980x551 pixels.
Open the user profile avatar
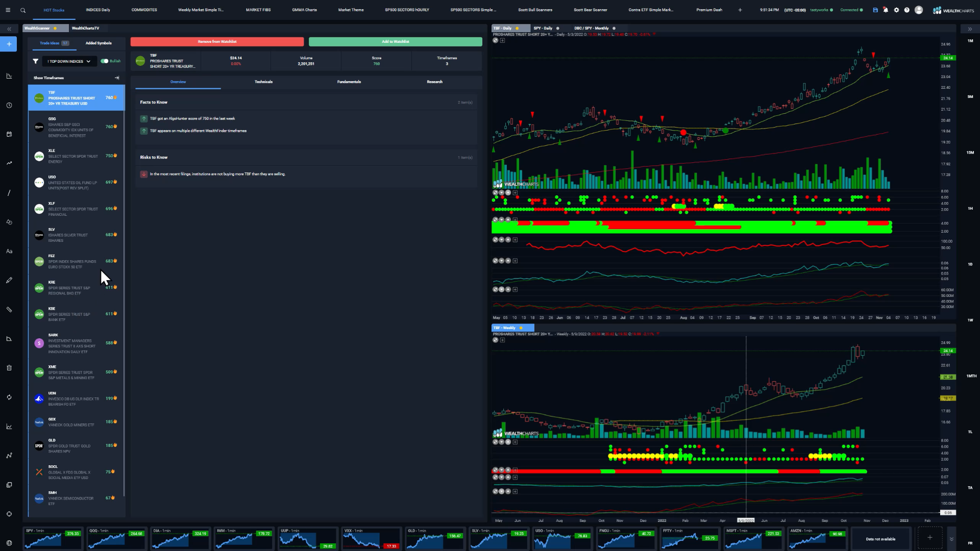919,10
